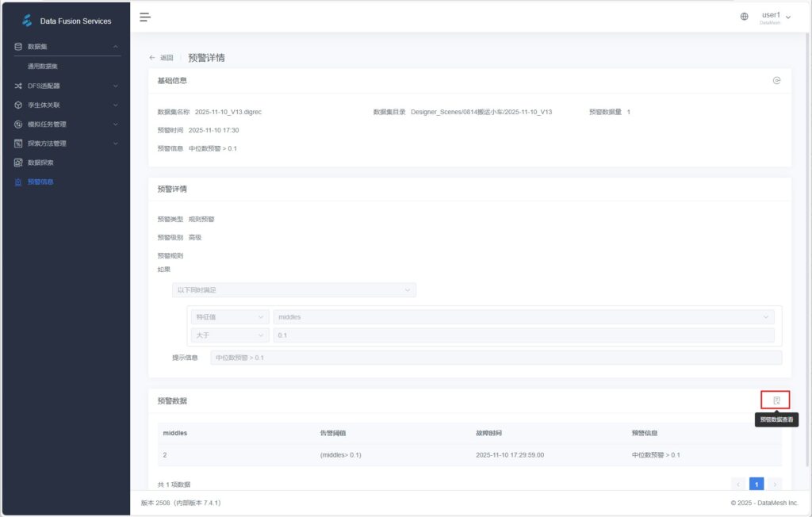Click the 数据探索 sidebar icon
The image size is (812, 517).
pyautogui.click(x=18, y=163)
